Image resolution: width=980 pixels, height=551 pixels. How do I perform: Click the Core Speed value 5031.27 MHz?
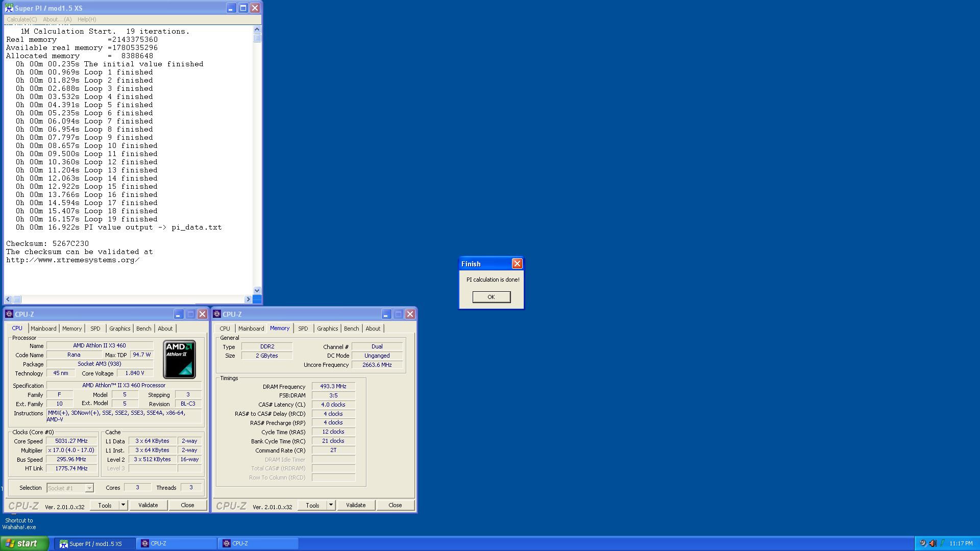[71, 441]
